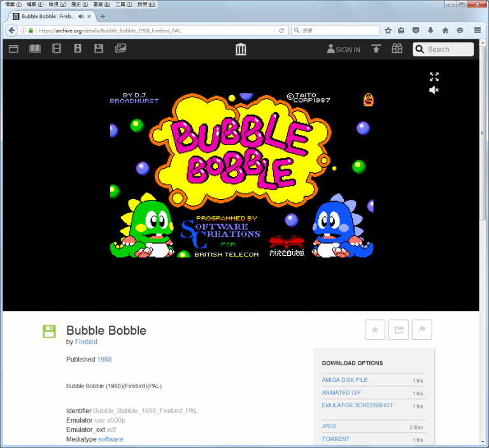Favorite this item with star button
The image size is (489, 448).
tap(375, 330)
